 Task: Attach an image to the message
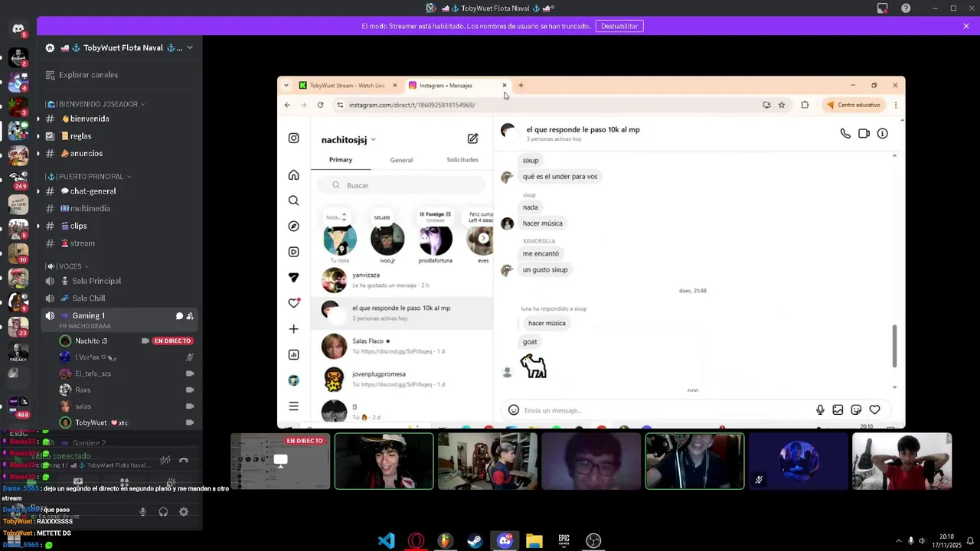838,410
